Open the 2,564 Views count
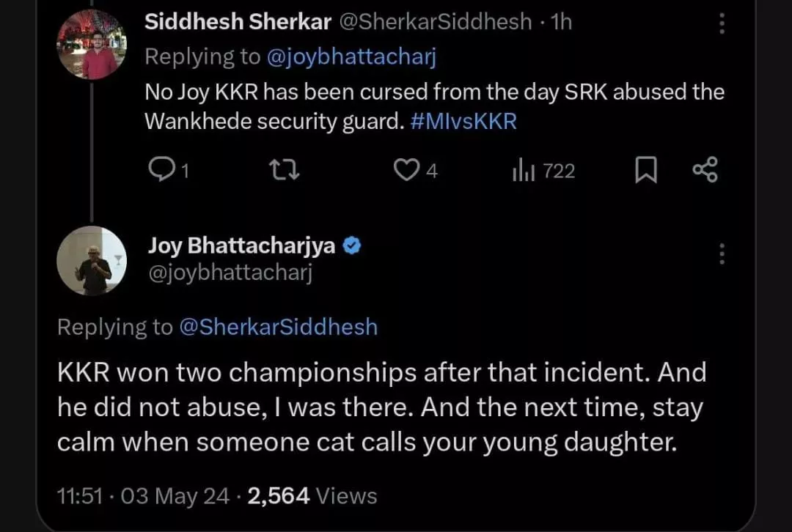Viewport: 792px width, 532px height. pyautogui.click(x=312, y=496)
